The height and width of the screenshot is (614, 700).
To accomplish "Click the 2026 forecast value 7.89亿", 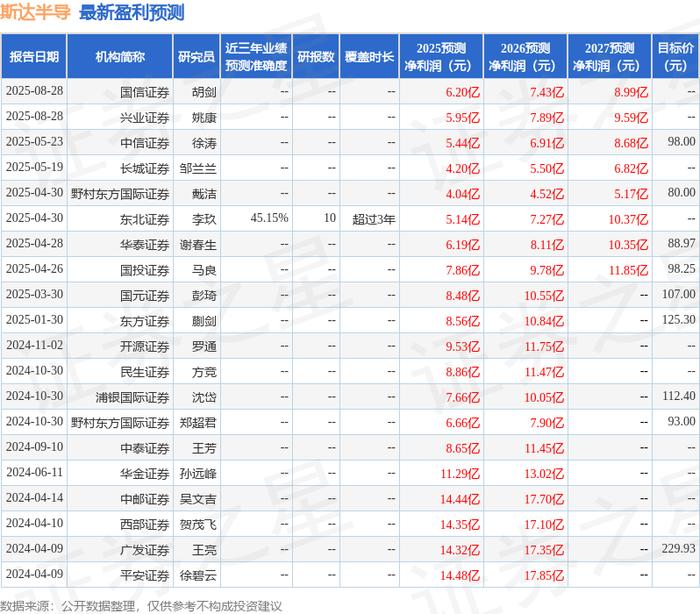I will tap(547, 118).
